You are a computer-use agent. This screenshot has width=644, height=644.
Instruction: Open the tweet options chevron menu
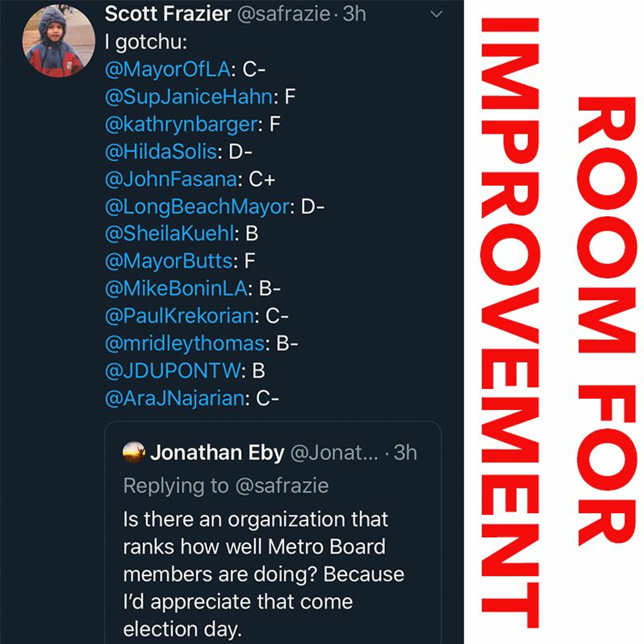pos(436,14)
